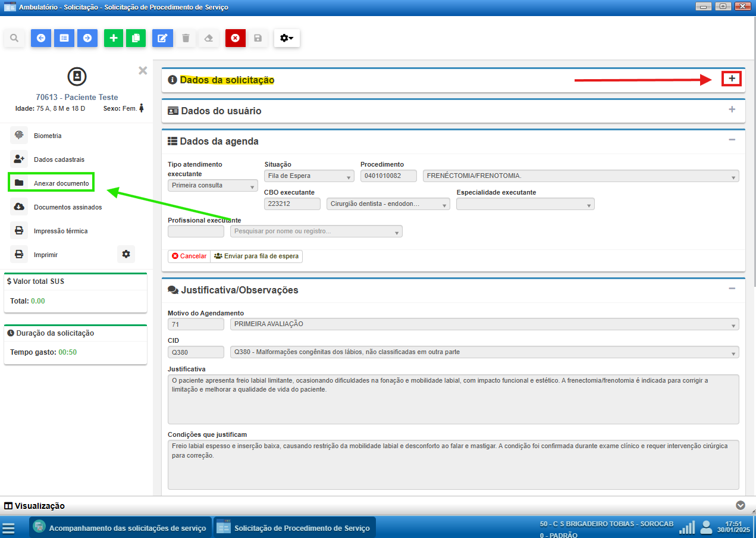Open the Tipo atendimento executante dropdown
This screenshot has height=538, width=756.
(212, 186)
